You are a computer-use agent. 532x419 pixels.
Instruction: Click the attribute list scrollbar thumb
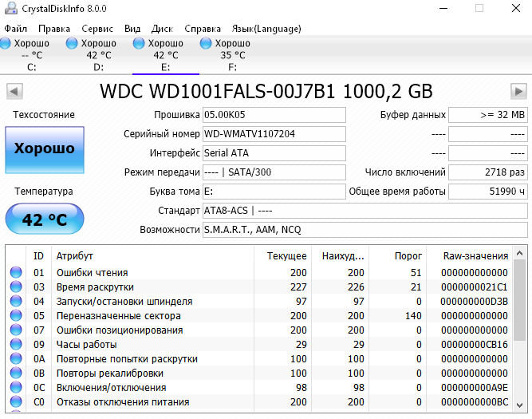point(519,300)
